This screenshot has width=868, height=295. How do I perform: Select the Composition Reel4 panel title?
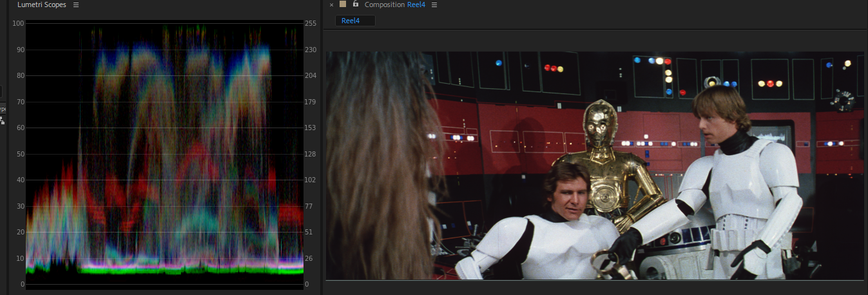(x=394, y=5)
